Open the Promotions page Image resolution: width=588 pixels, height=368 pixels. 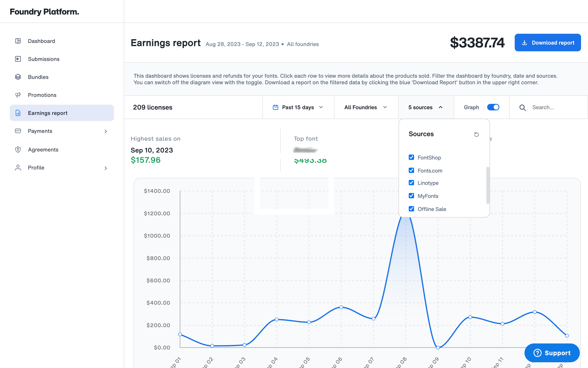pos(62,95)
